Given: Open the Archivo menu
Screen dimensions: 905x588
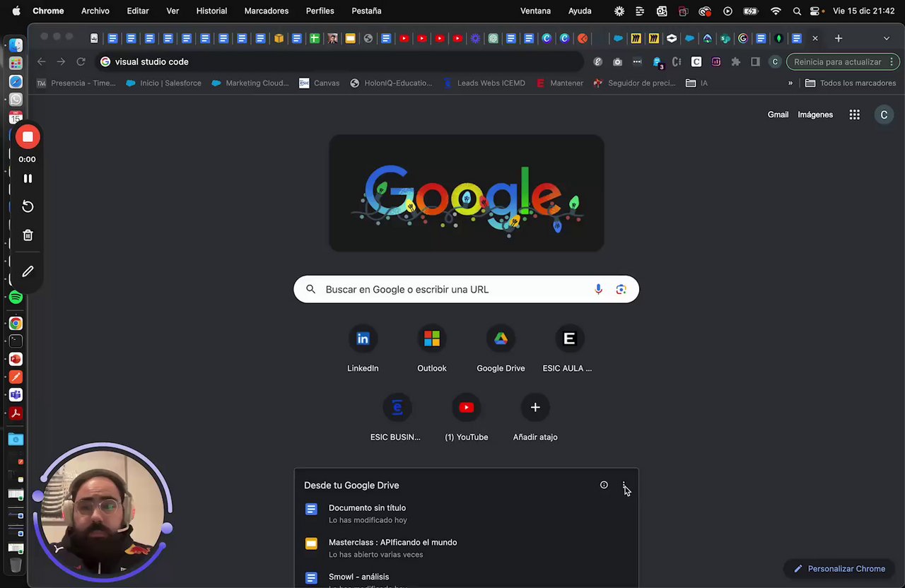Looking at the screenshot, I should tap(95, 11).
